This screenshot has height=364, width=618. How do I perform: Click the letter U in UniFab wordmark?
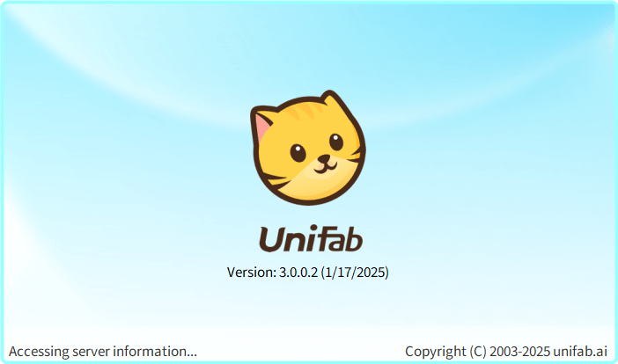pos(272,240)
